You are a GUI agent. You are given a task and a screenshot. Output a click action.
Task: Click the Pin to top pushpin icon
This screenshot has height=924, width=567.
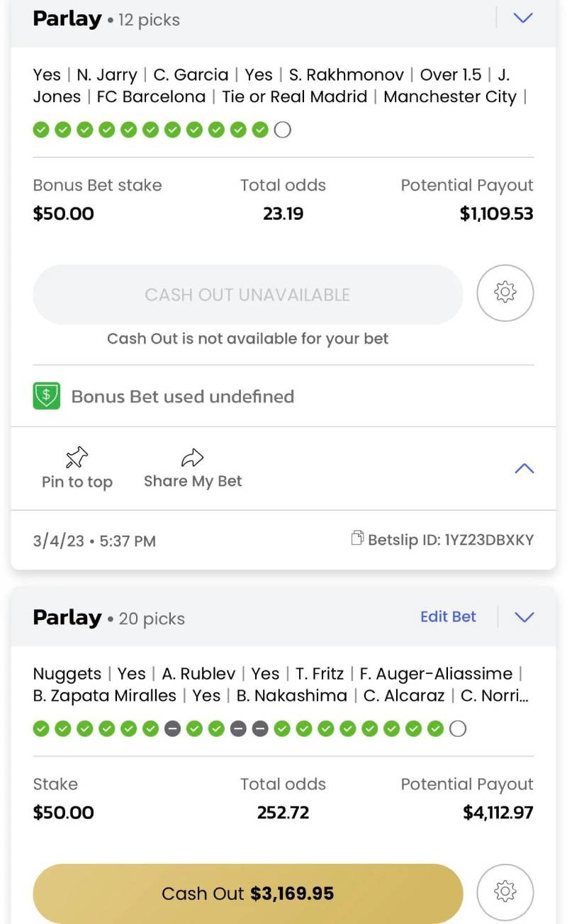click(x=77, y=458)
